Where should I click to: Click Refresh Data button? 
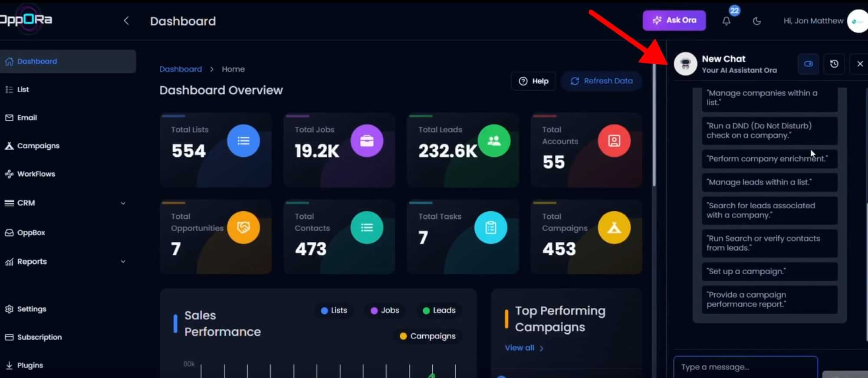coord(601,81)
